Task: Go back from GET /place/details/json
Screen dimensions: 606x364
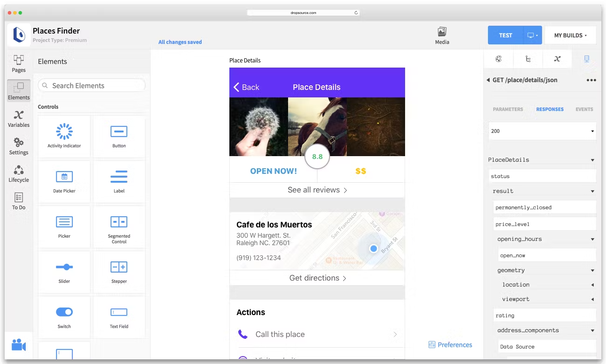Action: (x=488, y=80)
